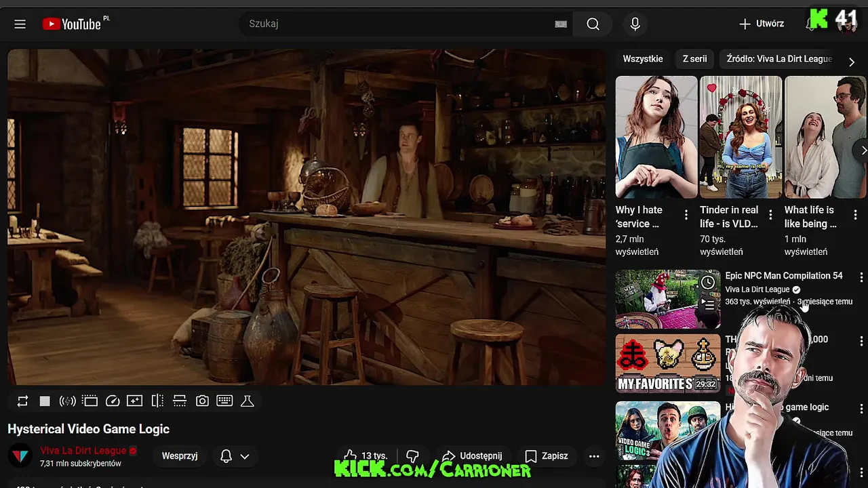868x488 pixels.
Task: Toggle the mirror flip video tool
Action: click(x=157, y=401)
